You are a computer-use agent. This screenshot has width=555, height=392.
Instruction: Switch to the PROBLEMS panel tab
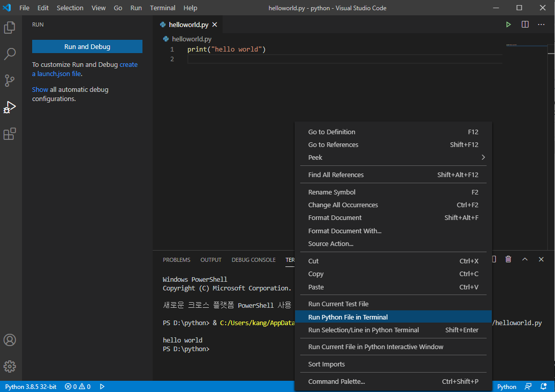[176, 260]
